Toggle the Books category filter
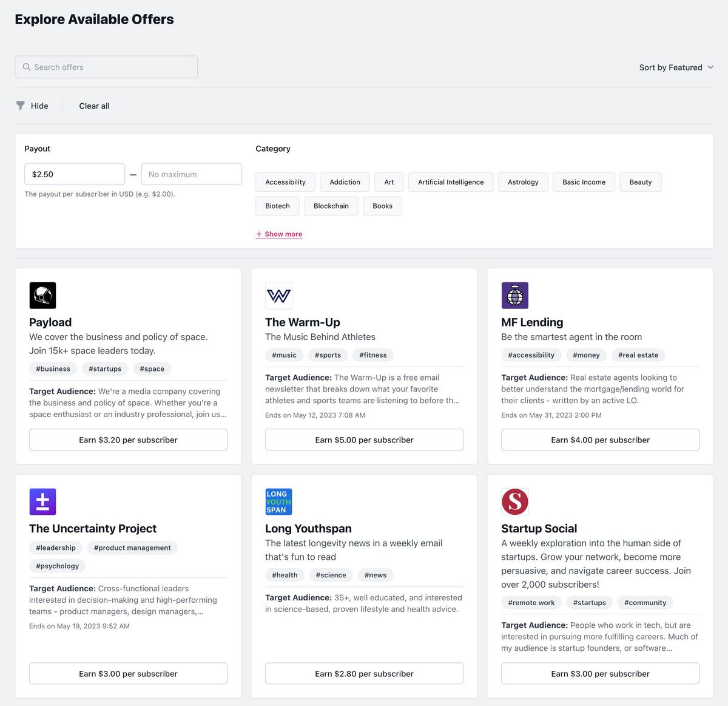This screenshot has width=728, height=706. point(382,206)
